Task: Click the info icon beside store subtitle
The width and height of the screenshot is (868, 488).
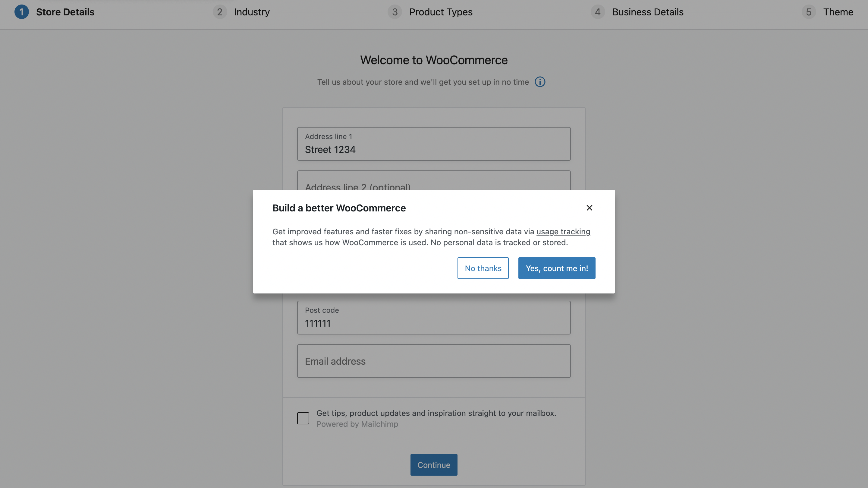Action: click(x=540, y=82)
